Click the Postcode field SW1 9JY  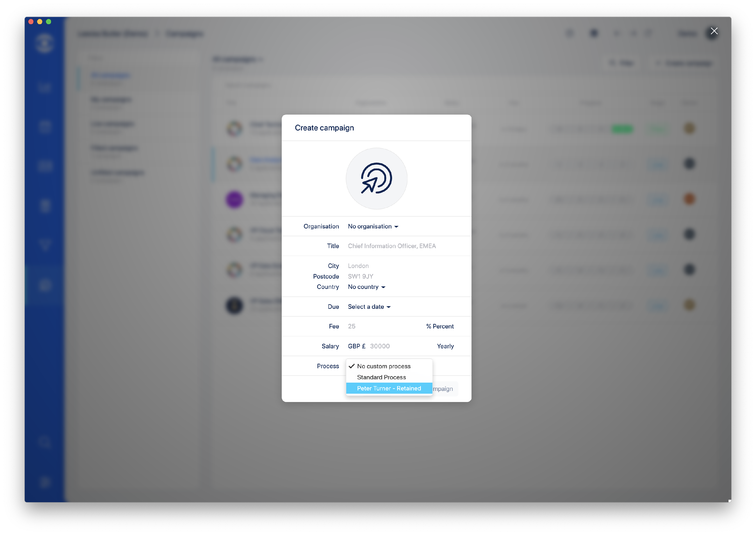pos(401,276)
